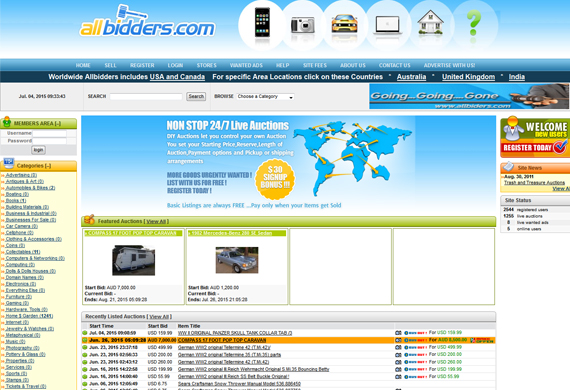Click the smartphone category icon

[x=262, y=22]
